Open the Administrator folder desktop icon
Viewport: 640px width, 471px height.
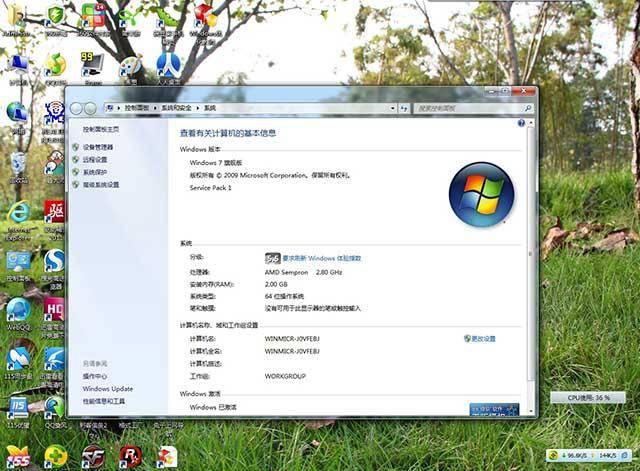click(16, 17)
